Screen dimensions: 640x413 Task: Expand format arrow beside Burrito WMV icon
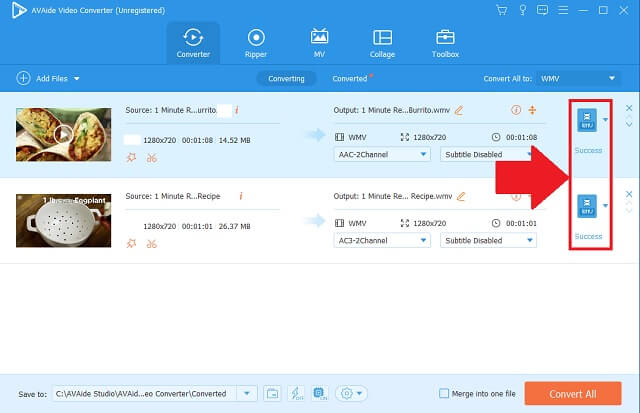605,120
